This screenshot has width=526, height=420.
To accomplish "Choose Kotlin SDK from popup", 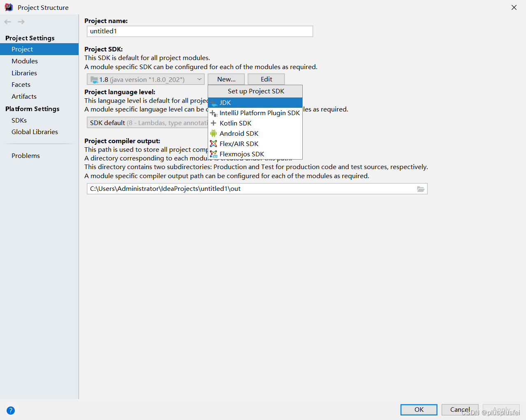I will (x=255, y=123).
